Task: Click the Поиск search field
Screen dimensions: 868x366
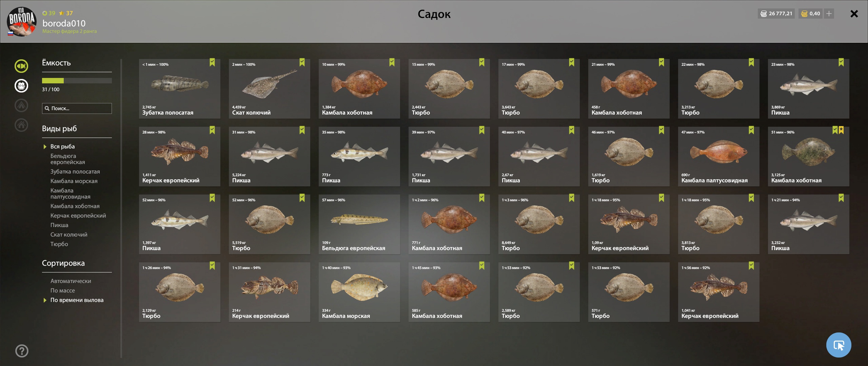Action: pyautogui.click(x=77, y=108)
